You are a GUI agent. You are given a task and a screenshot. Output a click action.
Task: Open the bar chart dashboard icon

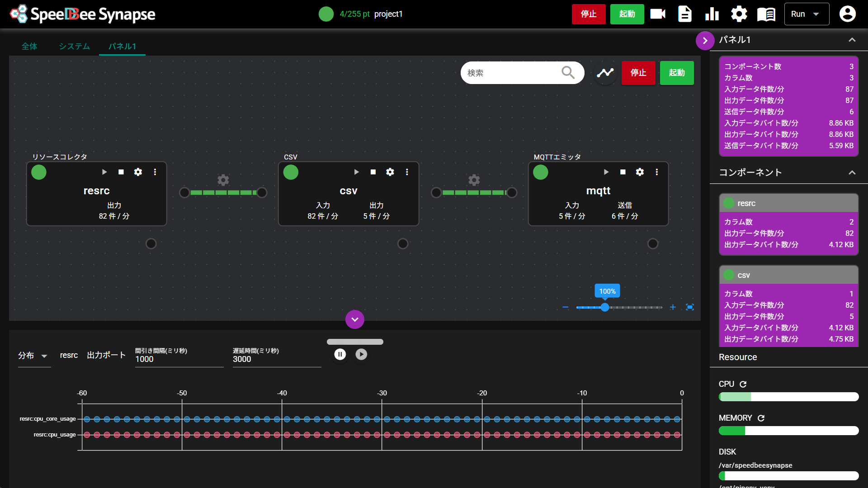pyautogui.click(x=712, y=14)
